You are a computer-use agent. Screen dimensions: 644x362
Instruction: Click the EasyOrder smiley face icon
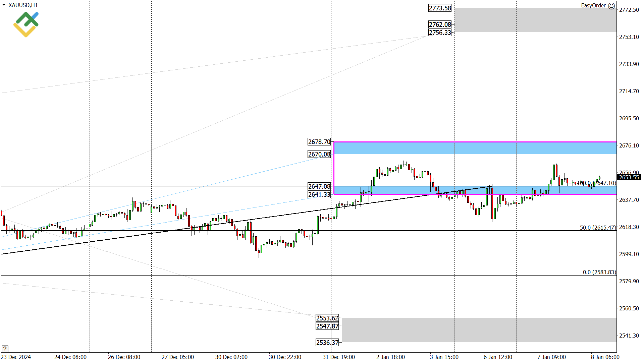click(x=611, y=6)
